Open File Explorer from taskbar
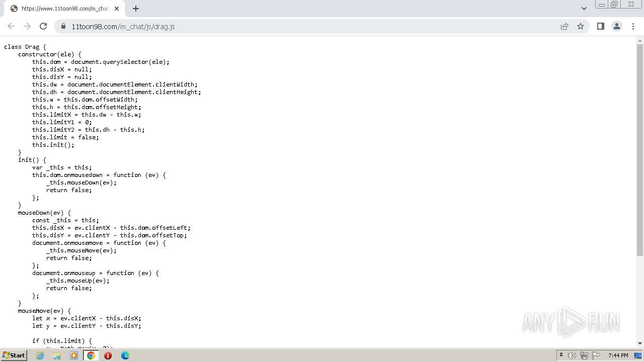644x362 pixels. tap(57, 355)
